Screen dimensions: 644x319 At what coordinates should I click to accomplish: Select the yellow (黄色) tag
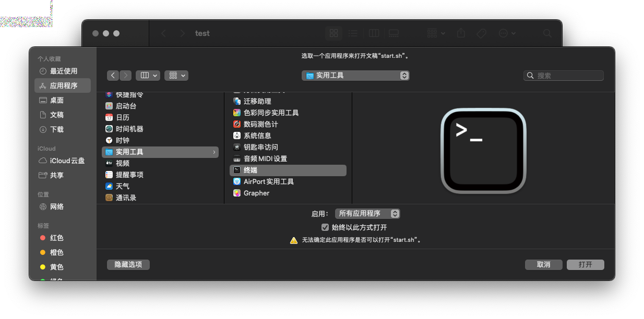pyautogui.click(x=63, y=267)
